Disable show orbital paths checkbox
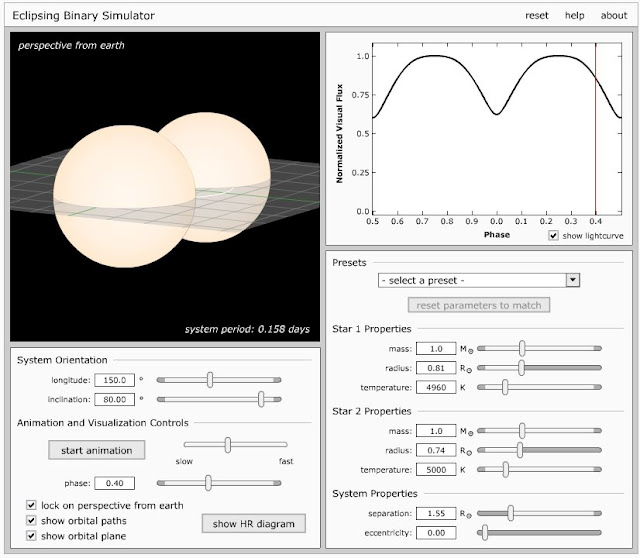Image resolution: width=640 pixels, height=558 pixels. (31, 520)
